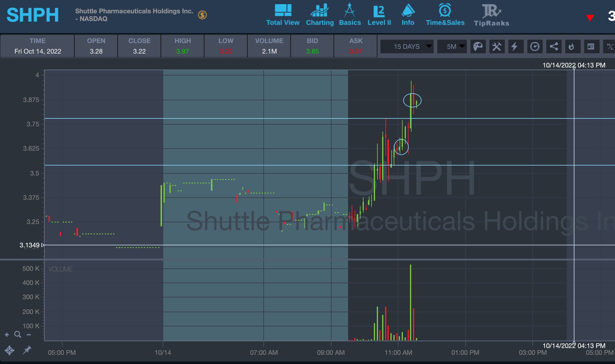
Task: Open the TipRanks link
Action: tap(491, 15)
